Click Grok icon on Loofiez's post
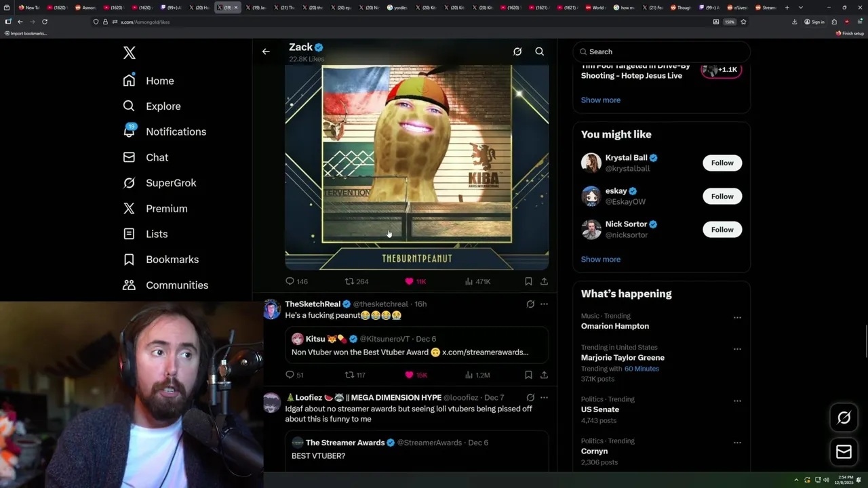The width and height of the screenshot is (868, 488). click(x=530, y=398)
